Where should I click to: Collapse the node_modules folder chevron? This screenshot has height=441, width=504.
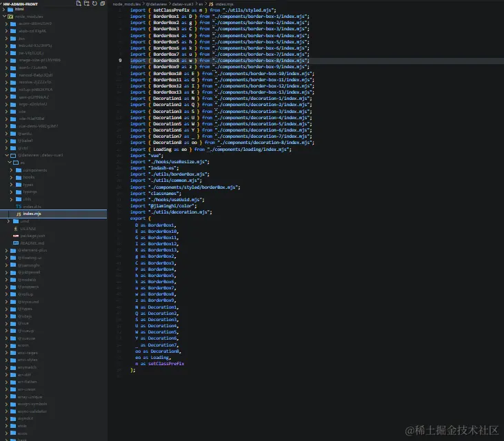point(5,17)
